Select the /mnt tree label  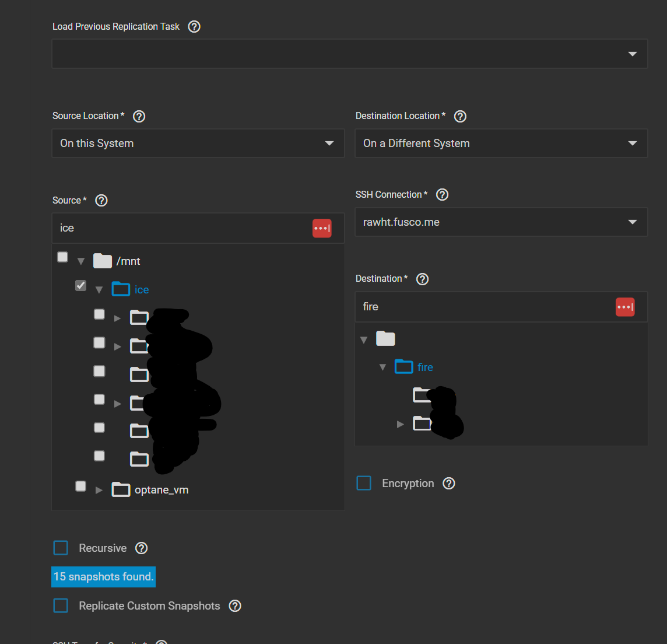tap(128, 261)
